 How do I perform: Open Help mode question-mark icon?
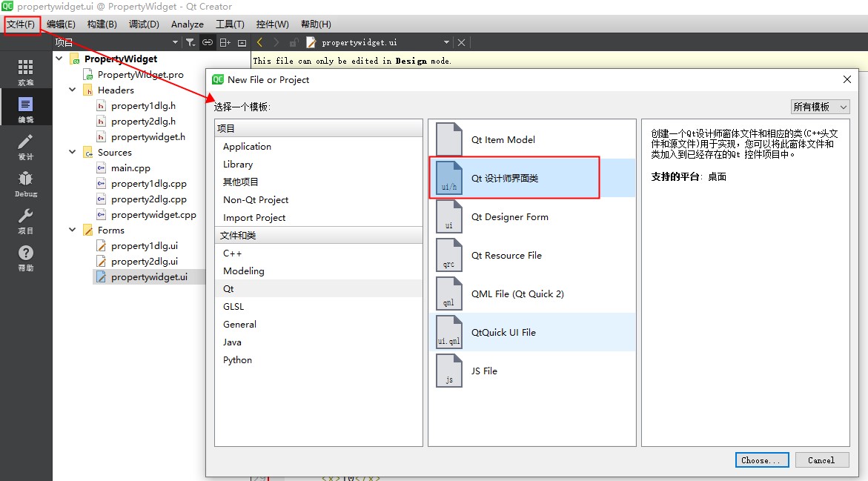point(25,258)
